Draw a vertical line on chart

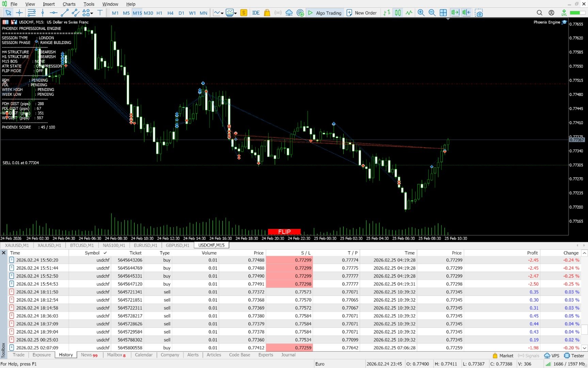43,13
